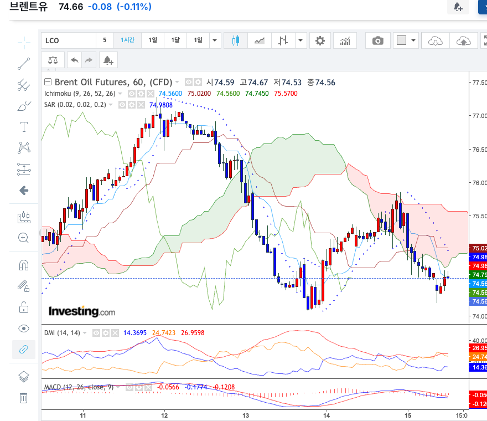Remove the SAR indicator
Screen dimensions: 487x421
(141, 105)
